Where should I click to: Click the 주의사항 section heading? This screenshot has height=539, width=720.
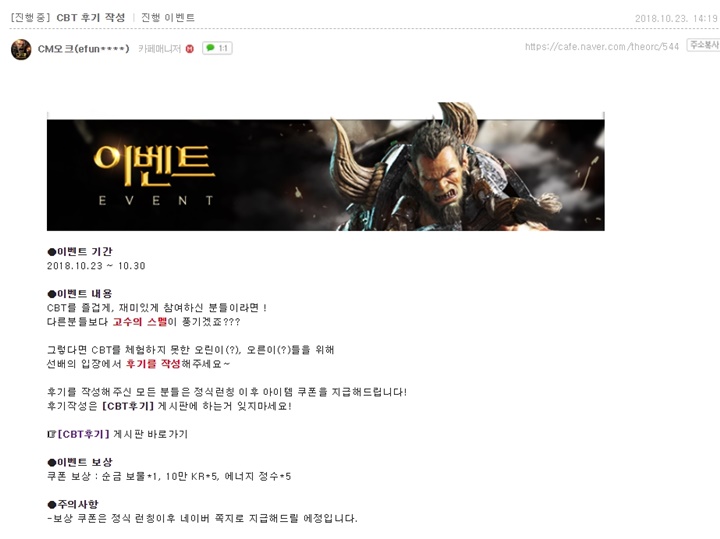(73, 504)
